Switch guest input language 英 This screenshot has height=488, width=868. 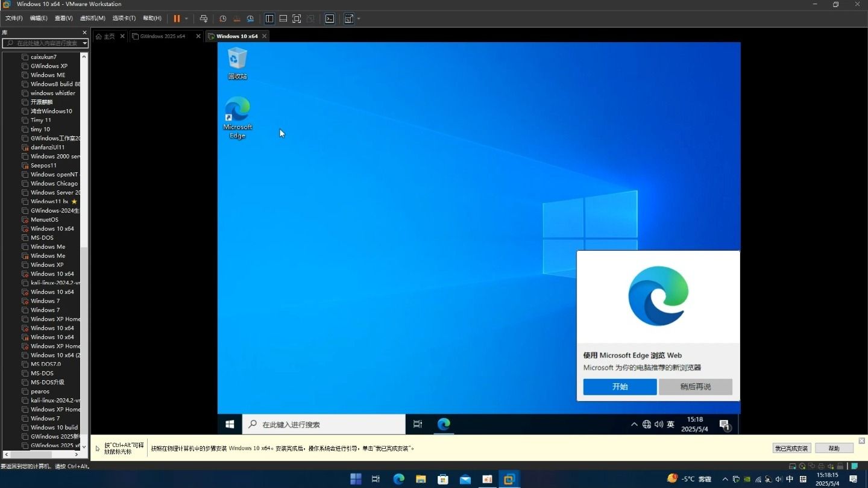pos(670,425)
